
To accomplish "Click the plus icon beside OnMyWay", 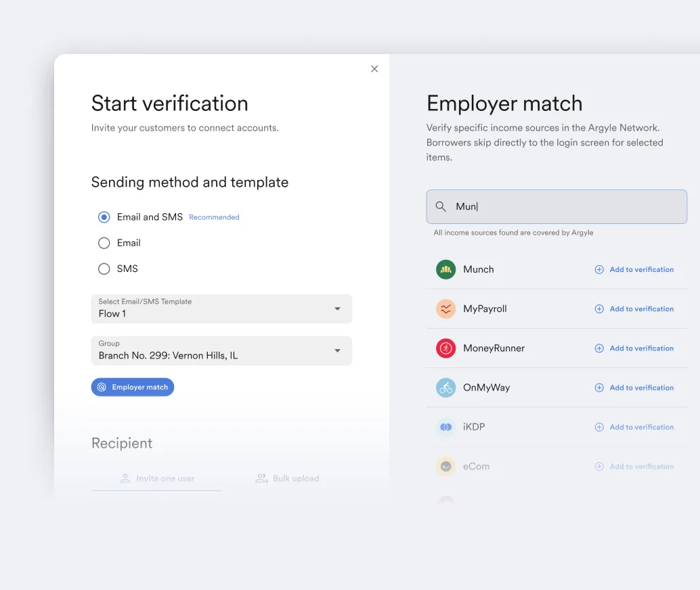I will pos(599,388).
